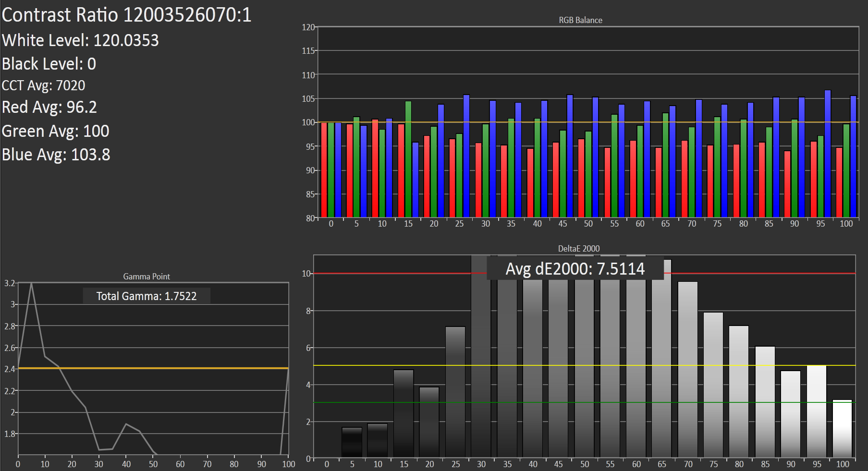Screen dimensions: 868x471
Task: Click the blue RGB Balance bar at 100
Action: coord(854,157)
